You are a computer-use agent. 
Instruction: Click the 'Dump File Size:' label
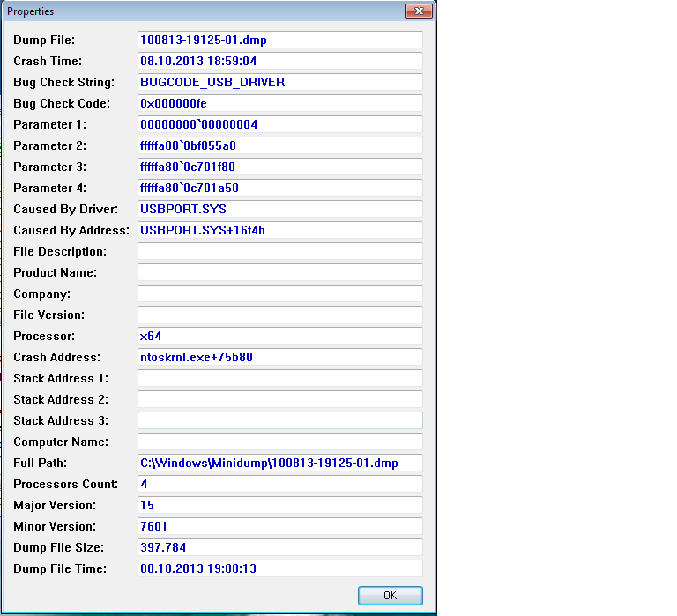(x=59, y=548)
